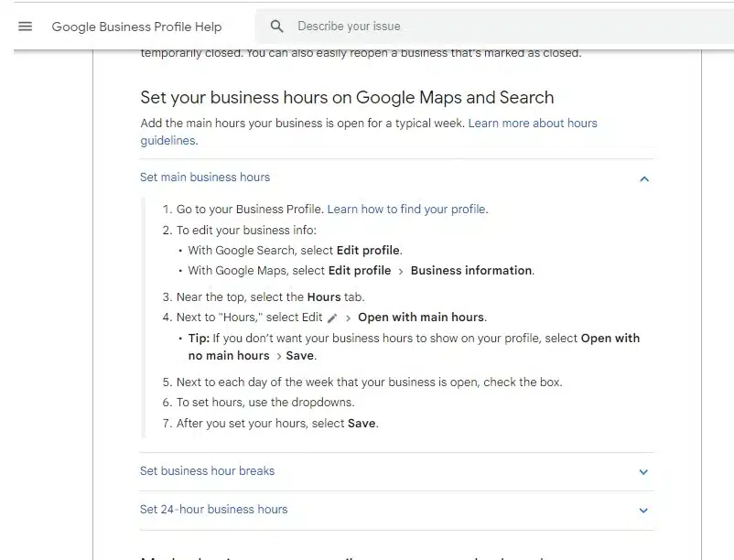The image size is (734, 560).
Task: Expand the Set 24-hour business hours chevron
Action: pyautogui.click(x=643, y=511)
